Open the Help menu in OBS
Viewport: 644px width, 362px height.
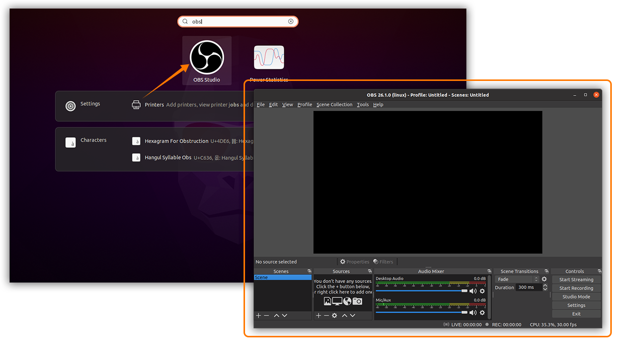[378, 105]
